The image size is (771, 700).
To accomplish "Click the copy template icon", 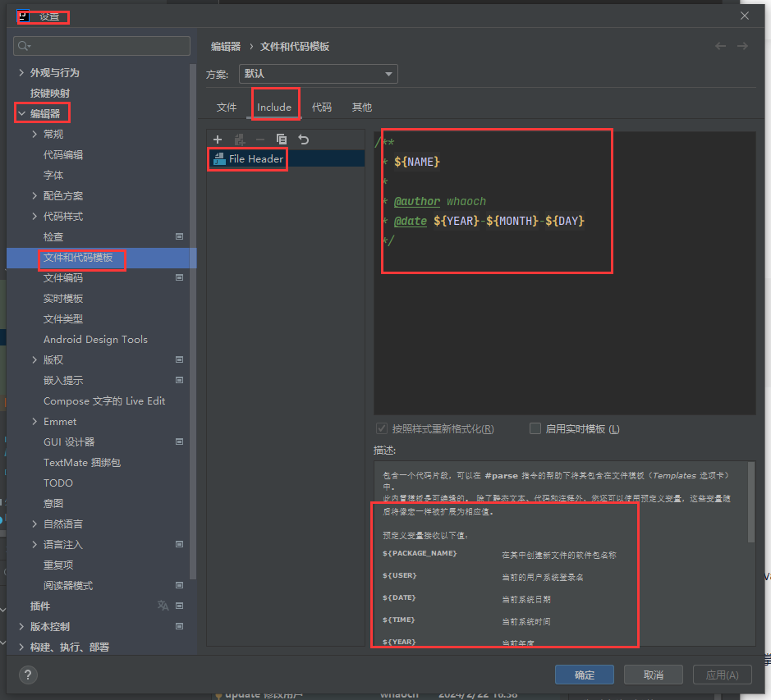I will (282, 140).
